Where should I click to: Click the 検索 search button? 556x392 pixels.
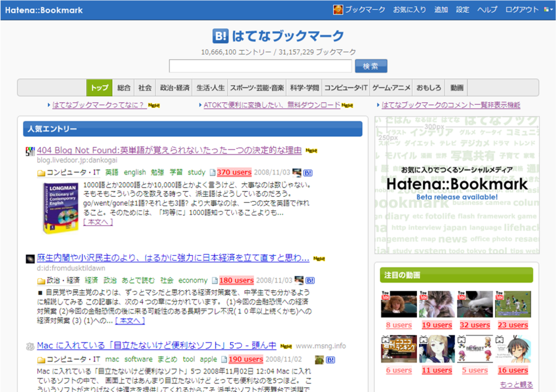[371, 66]
